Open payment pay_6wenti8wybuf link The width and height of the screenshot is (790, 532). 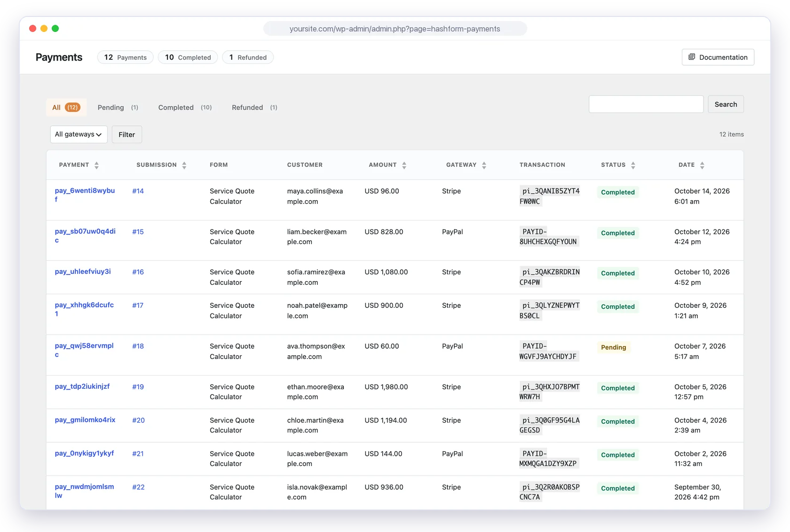point(85,195)
